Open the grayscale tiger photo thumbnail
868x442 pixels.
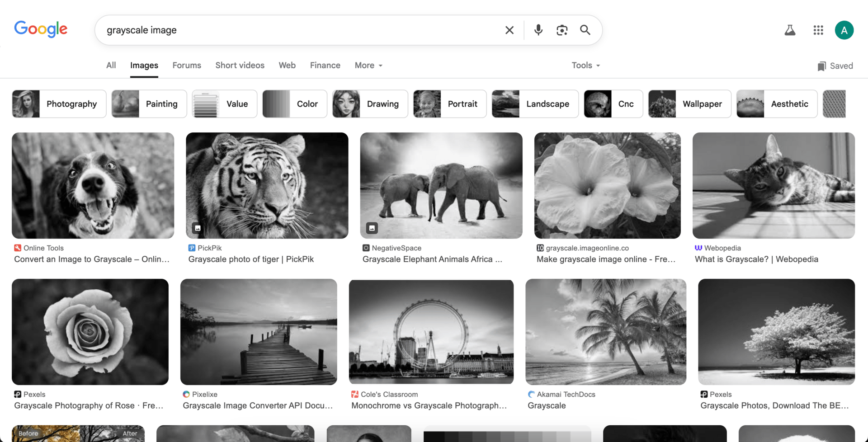(267, 185)
